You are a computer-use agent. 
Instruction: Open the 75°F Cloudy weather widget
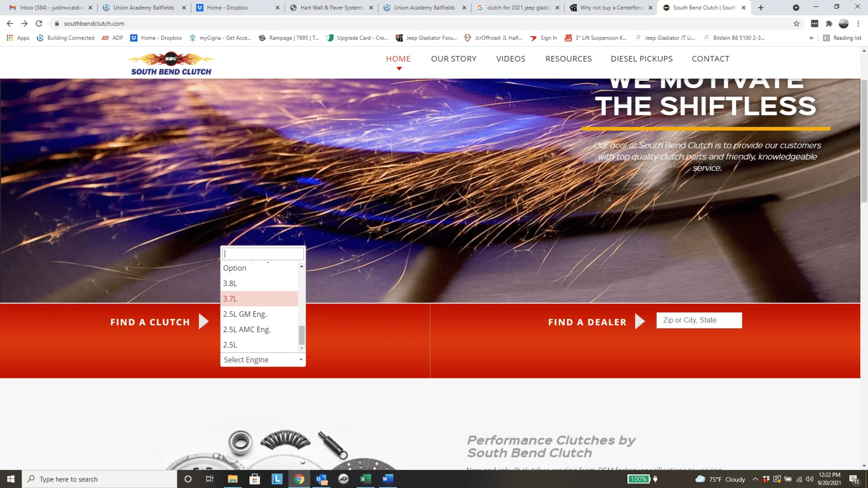click(720, 479)
